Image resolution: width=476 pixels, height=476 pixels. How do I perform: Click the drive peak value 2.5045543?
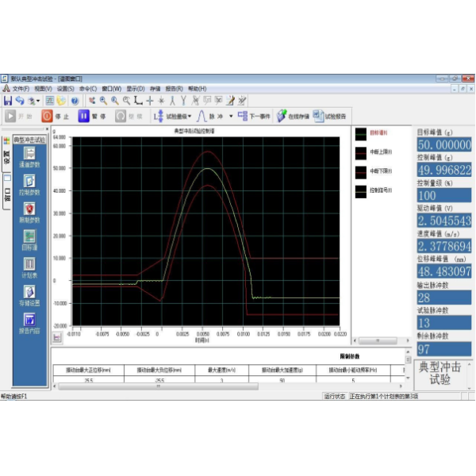(x=444, y=221)
